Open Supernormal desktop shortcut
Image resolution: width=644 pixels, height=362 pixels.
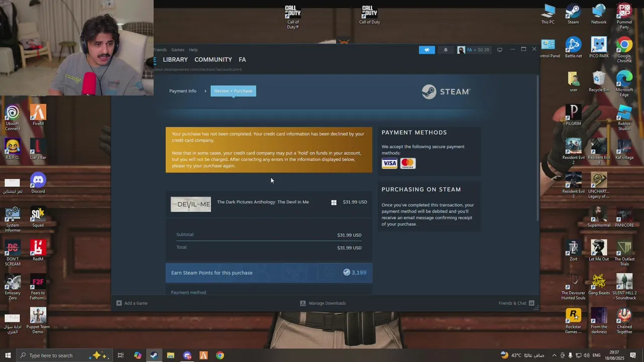(599, 217)
